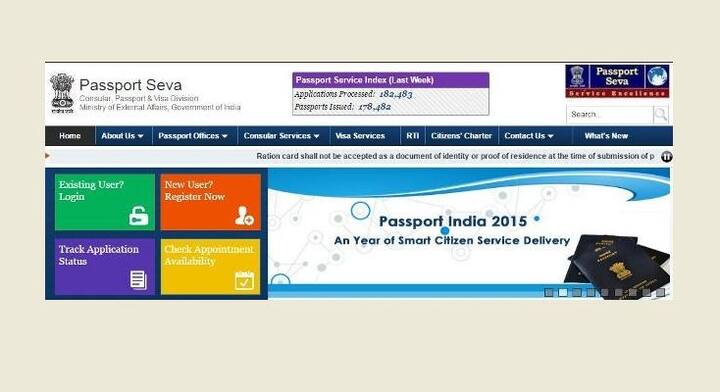
Task: Click the search magnifier icon
Action: tap(660, 114)
